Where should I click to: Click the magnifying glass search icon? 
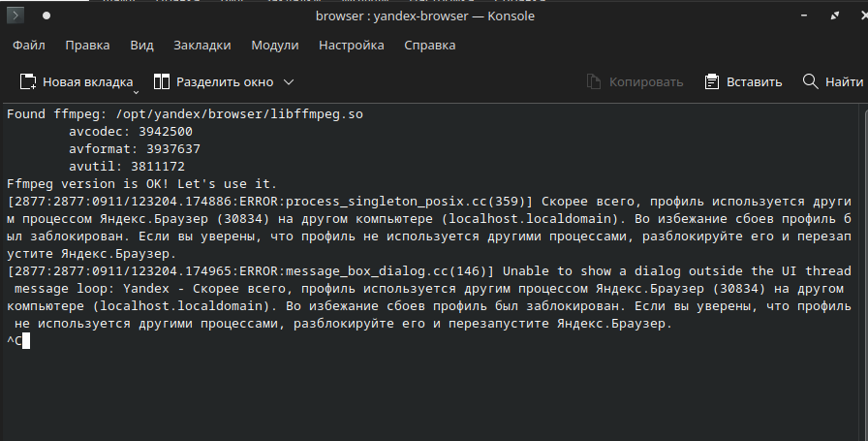click(811, 81)
